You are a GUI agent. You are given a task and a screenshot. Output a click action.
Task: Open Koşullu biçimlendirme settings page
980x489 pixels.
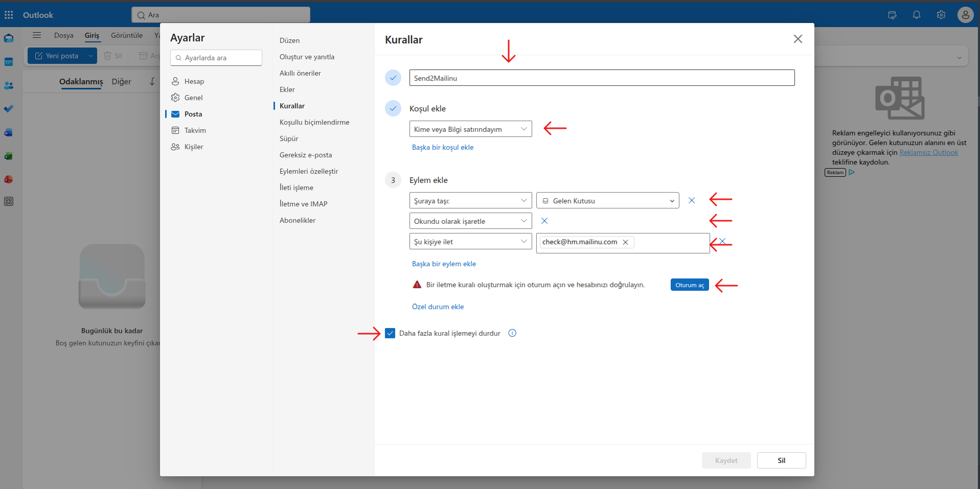[315, 122]
